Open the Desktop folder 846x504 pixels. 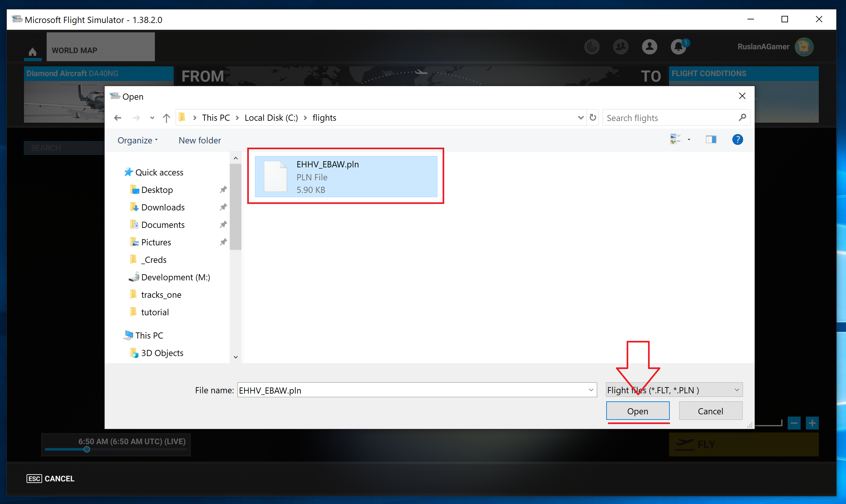(x=152, y=190)
